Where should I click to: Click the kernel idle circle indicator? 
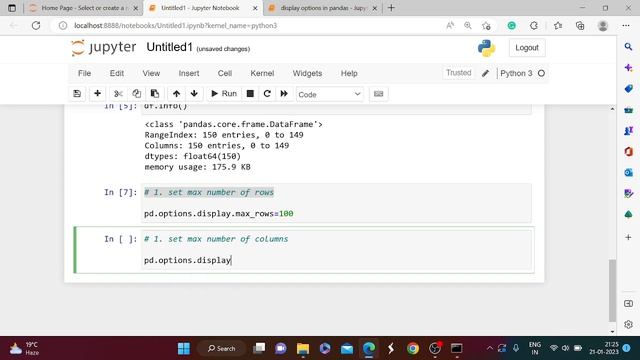pyautogui.click(x=541, y=73)
